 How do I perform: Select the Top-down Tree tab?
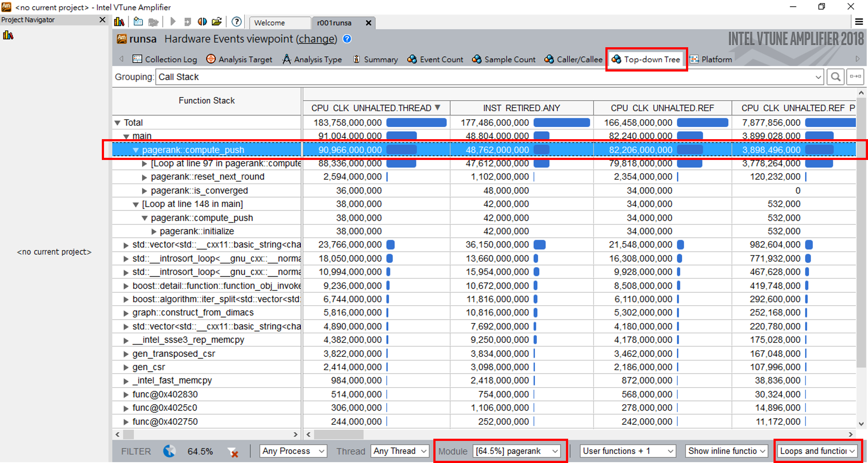646,59
